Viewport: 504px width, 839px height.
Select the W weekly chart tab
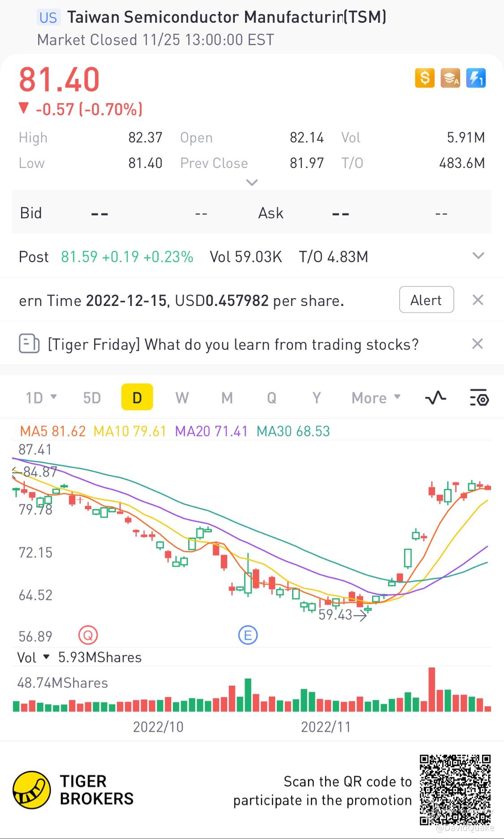(x=182, y=398)
